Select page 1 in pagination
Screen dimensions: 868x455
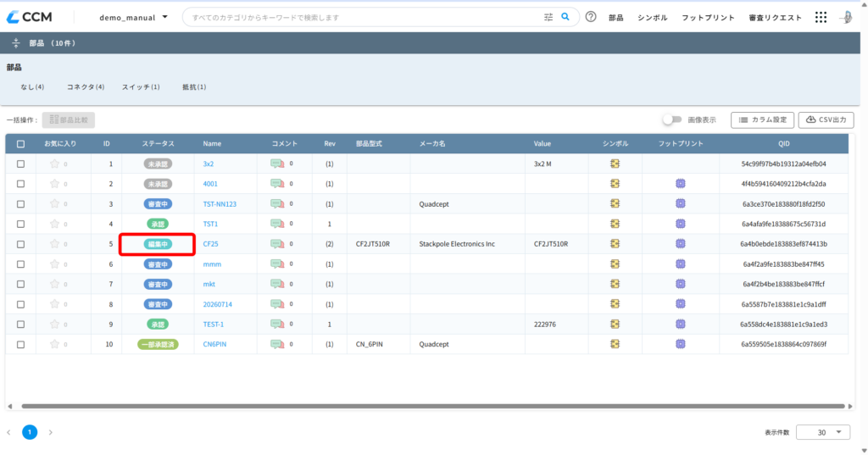tap(30, 432)
